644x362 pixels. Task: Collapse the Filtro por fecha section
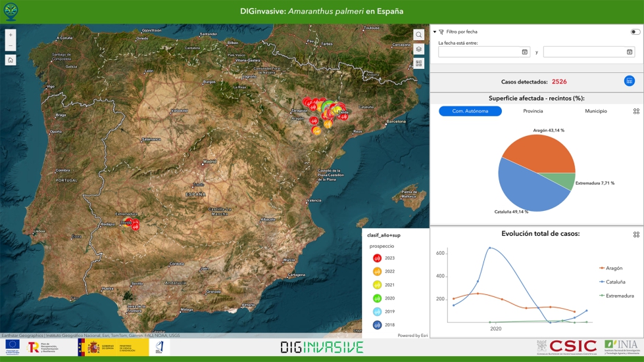435,32
